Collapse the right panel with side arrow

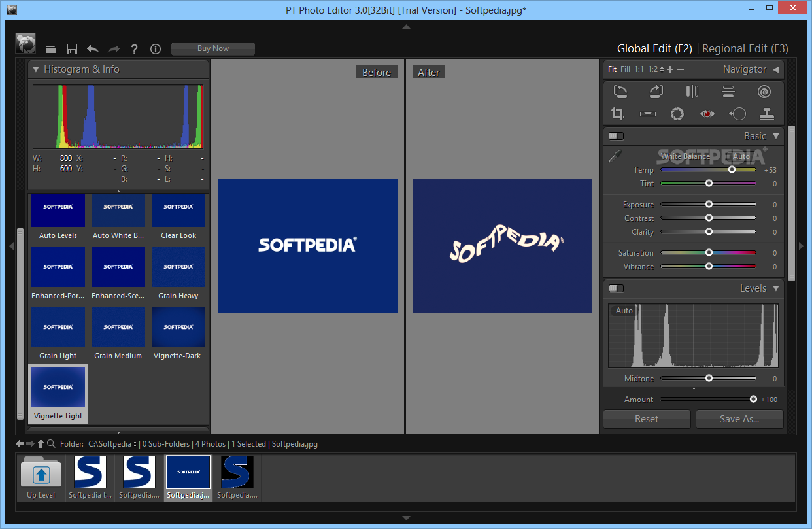802,246
